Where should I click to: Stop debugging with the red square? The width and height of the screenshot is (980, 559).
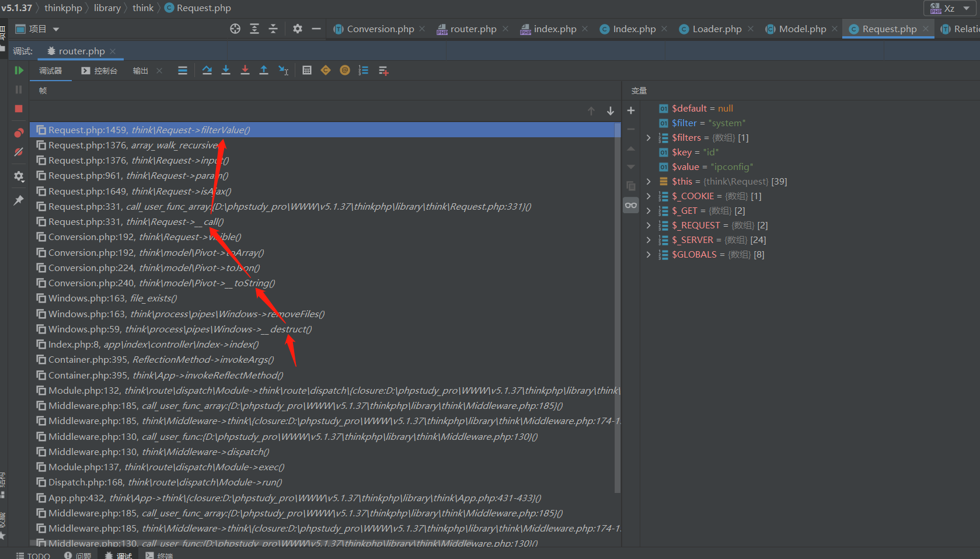[19, 109]
